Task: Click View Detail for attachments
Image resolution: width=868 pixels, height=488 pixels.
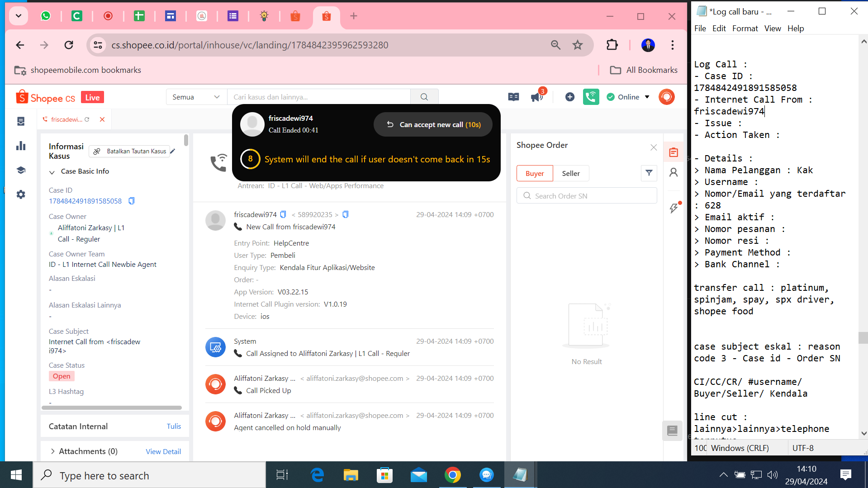Action: (x=163, y=451)
